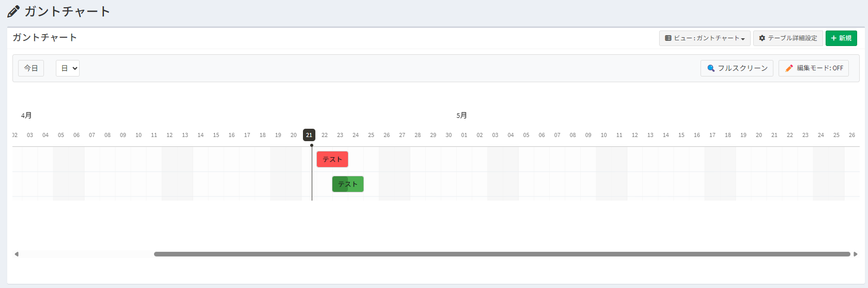The image size is (868, 288).
Task: Click the magnifier icon for fullscreen
Action: coord(711,68)
